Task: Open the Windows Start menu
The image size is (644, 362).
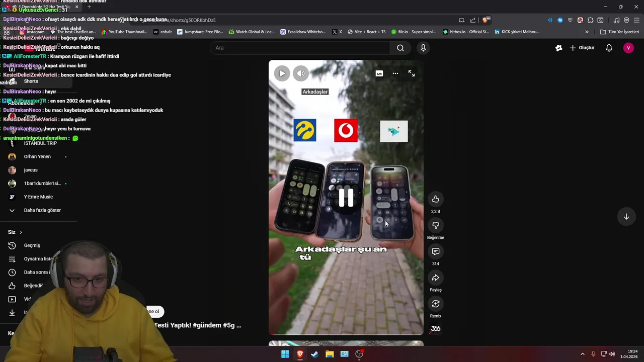Action: tap(285, 354)
